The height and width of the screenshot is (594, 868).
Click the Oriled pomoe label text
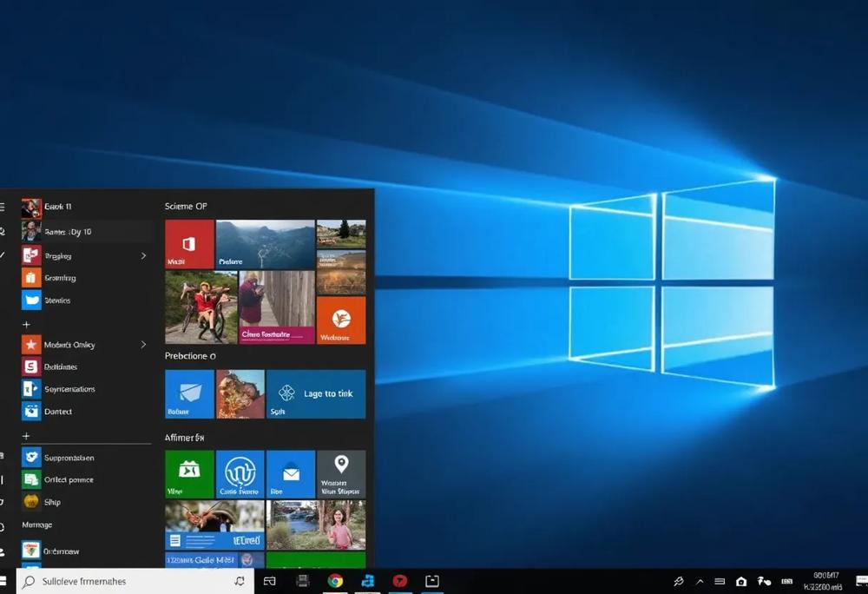69,479
